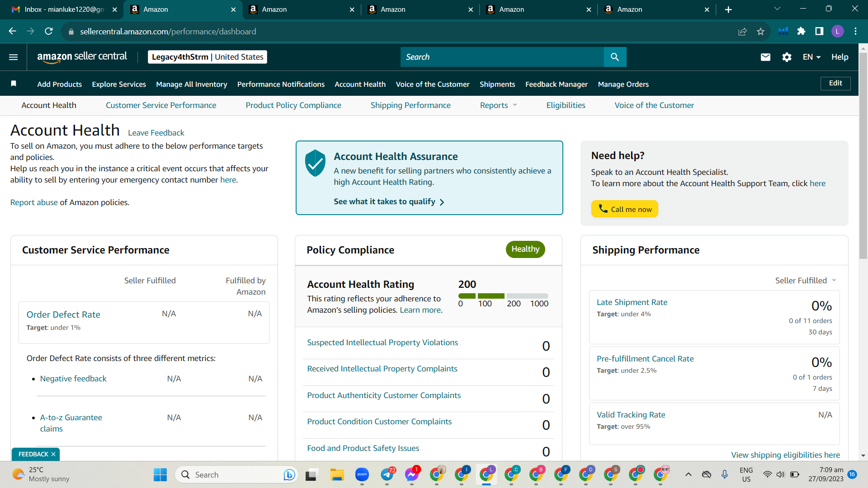The image size is (868, 488).
Task: Switch to Product Policy Compliance tab
Action: click(293, 105)
